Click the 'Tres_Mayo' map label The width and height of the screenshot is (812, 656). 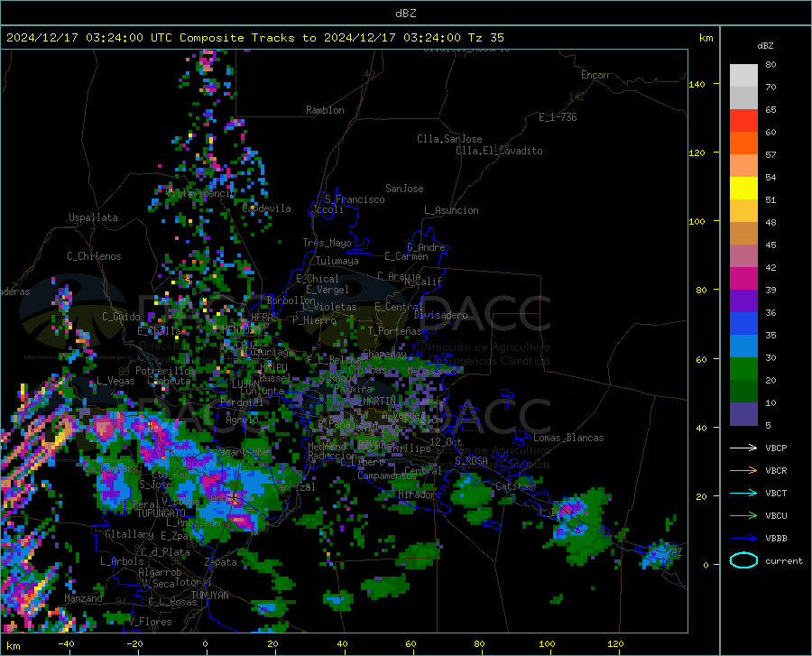[x=327, y=243]
